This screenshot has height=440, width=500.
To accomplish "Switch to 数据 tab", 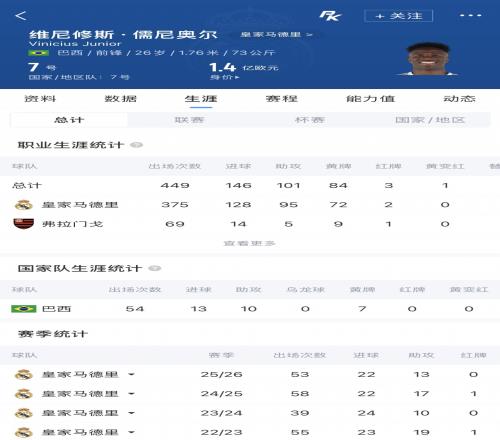I will tap(121, 99).
